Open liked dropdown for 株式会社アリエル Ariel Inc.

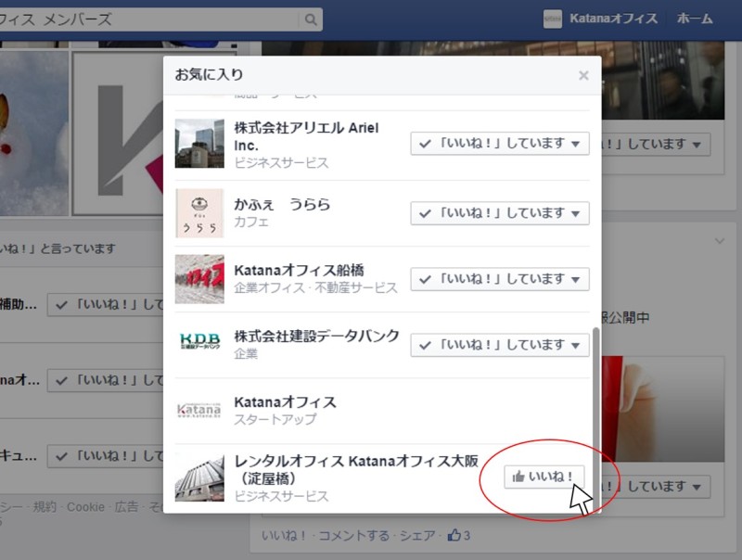tap(500, 144)
